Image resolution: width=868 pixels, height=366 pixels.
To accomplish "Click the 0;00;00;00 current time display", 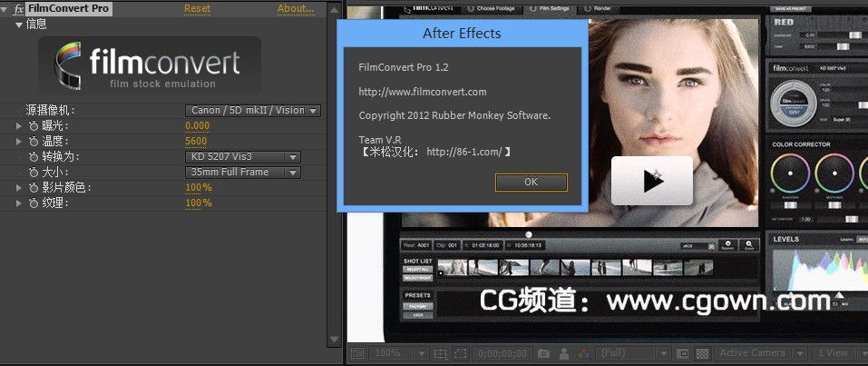I will (x=502, y=353).
